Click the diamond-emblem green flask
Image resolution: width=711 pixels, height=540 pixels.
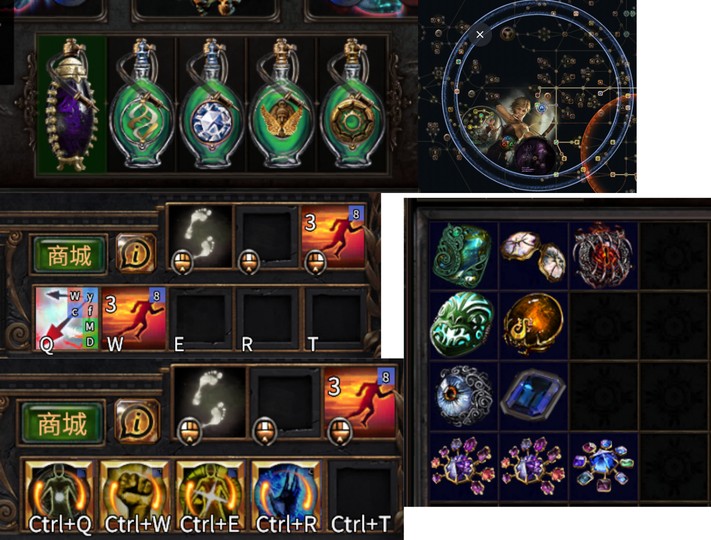click(x=212, y=105)
